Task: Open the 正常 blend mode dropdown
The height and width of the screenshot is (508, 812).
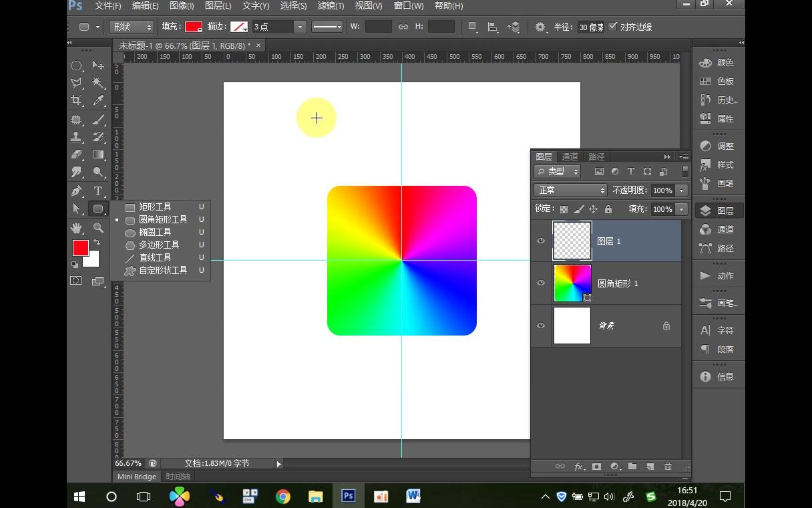Action: pos(571,190)
